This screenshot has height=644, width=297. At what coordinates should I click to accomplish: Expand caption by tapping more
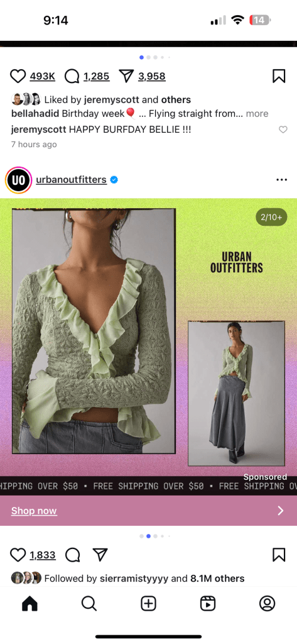point(257,114)
